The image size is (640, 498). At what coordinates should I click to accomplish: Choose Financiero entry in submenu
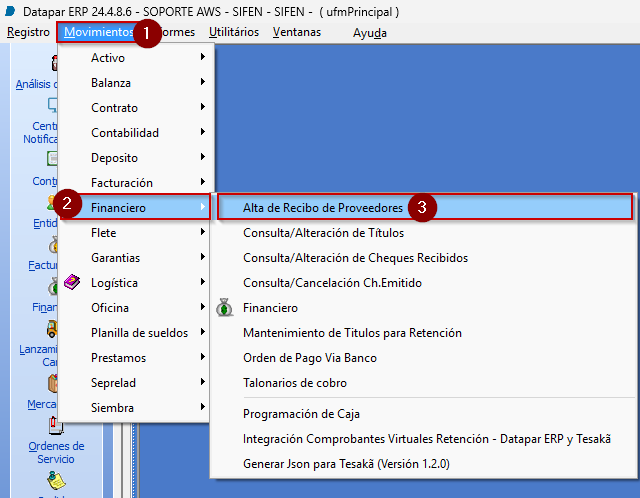pos(424,307)
